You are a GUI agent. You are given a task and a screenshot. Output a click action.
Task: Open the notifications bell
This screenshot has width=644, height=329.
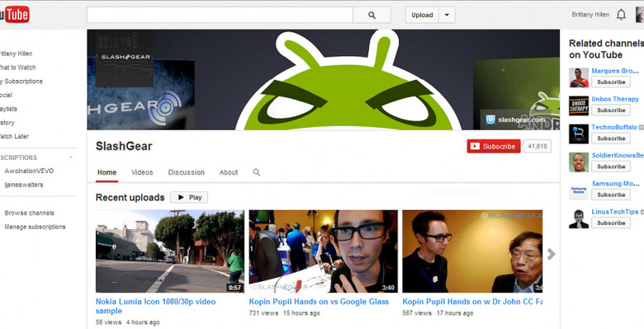click(622, 15)
